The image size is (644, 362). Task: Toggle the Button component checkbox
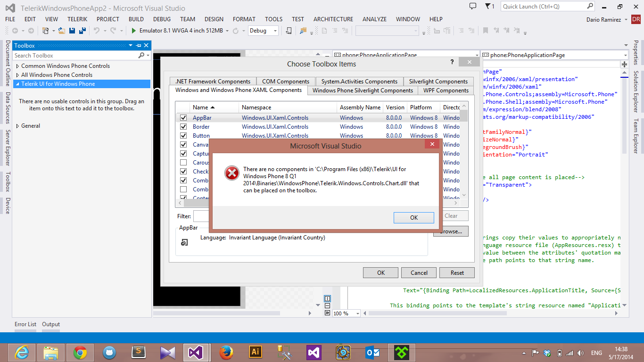point(183,135)
